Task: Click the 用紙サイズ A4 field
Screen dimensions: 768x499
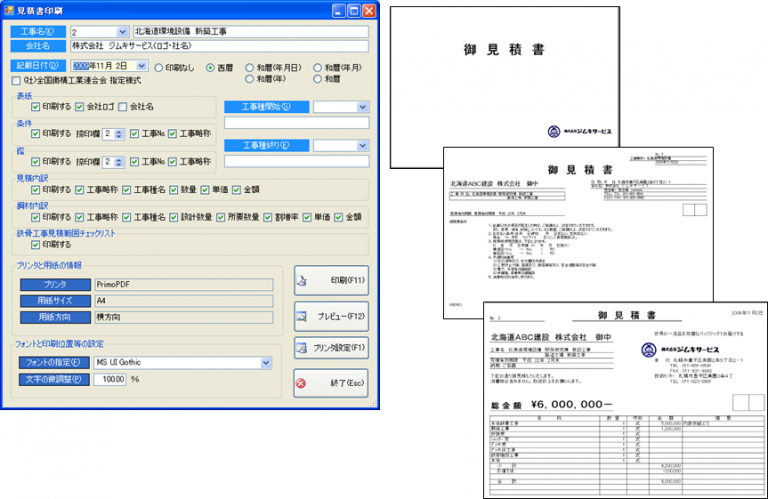Action: [184, 301]
